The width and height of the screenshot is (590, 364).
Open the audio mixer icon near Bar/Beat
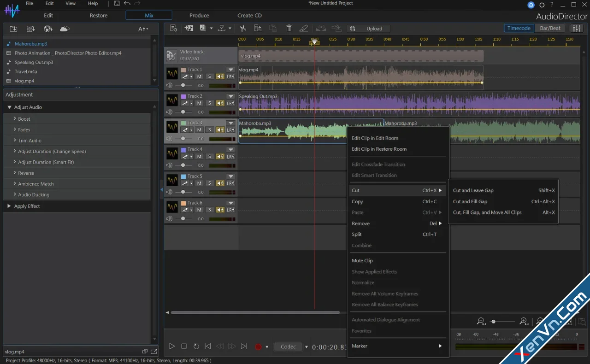pyautogui.click(x=577, y=28)
